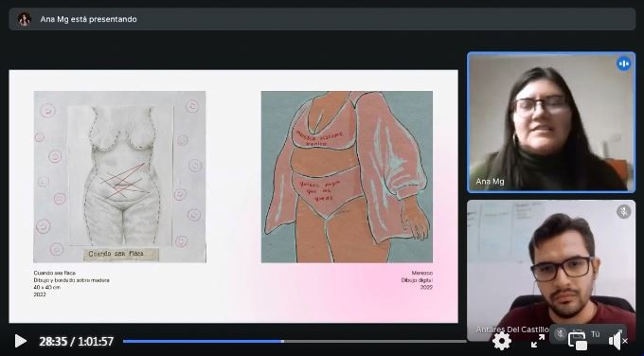The height and width of the screenshot is (356, 644).
Task: Click the Tú label in self-view overlay
Action: (x=595, y=334)
